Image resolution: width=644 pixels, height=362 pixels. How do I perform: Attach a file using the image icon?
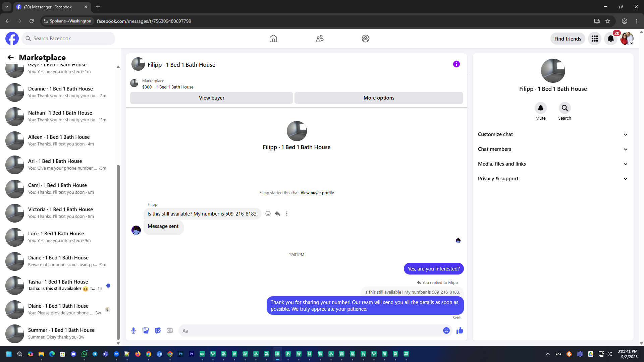(146, 330)
